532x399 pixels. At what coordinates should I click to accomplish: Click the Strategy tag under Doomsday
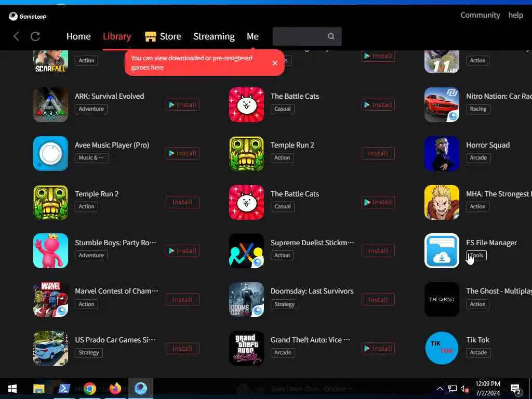pos(284,304)
